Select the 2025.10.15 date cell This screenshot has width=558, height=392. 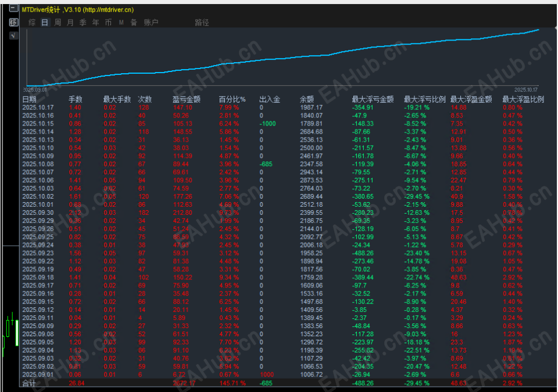(38, 124)
